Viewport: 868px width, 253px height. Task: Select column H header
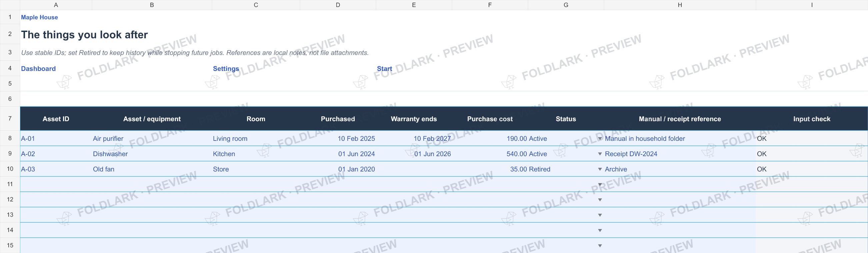pos(680,5)
